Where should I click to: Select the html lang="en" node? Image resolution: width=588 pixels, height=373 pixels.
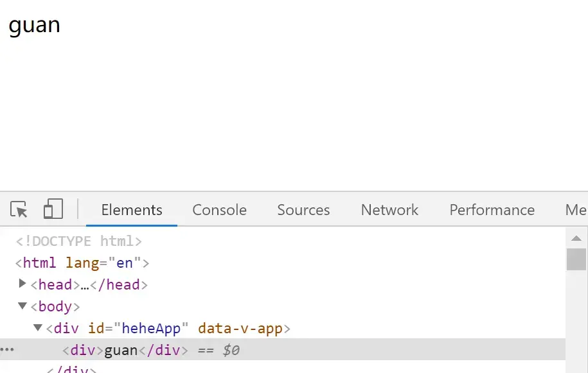[82, 263]
